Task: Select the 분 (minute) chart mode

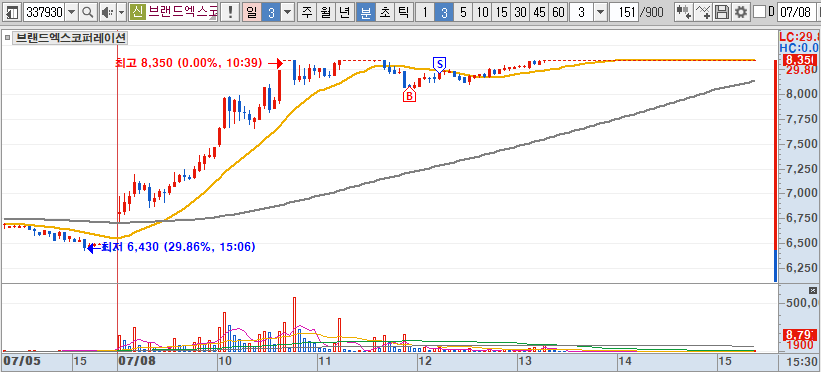Action: pos(365,12)
